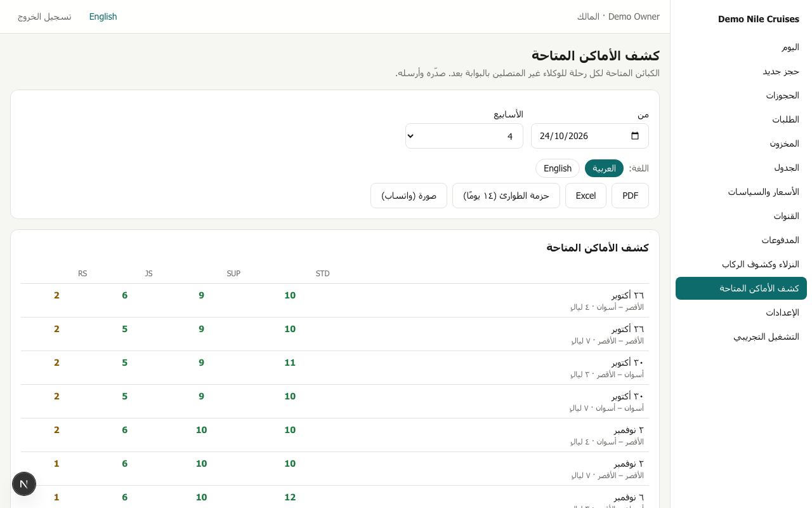Click تسجيل الخروج to log out
812x508 pixels.
44,17
